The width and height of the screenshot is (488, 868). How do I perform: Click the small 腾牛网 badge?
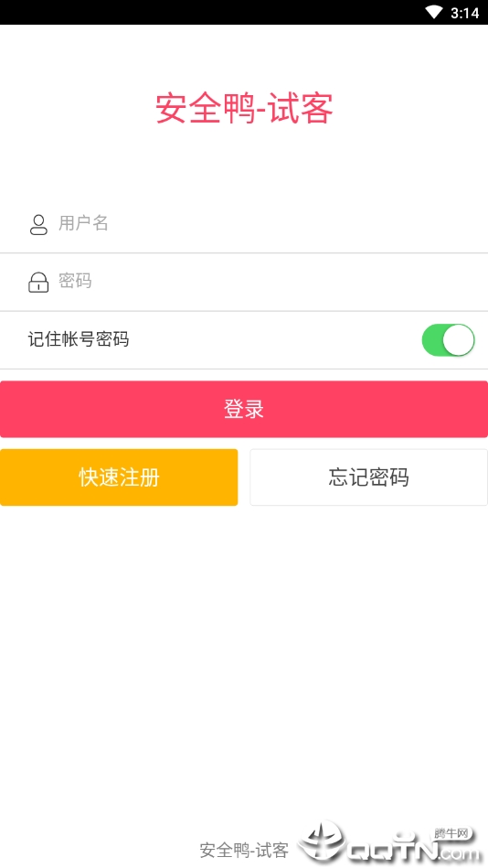point(451,833)
